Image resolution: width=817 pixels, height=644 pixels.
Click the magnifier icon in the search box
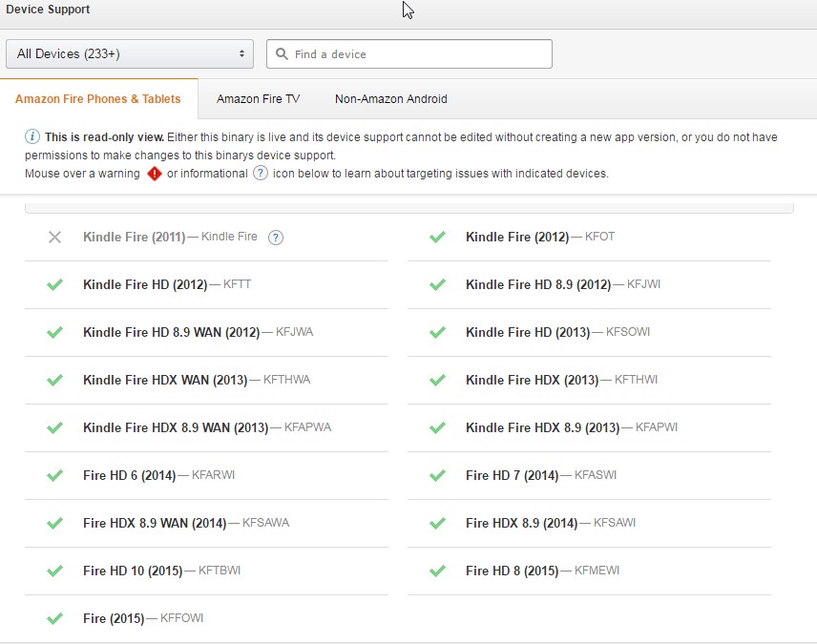pos(282,53)
